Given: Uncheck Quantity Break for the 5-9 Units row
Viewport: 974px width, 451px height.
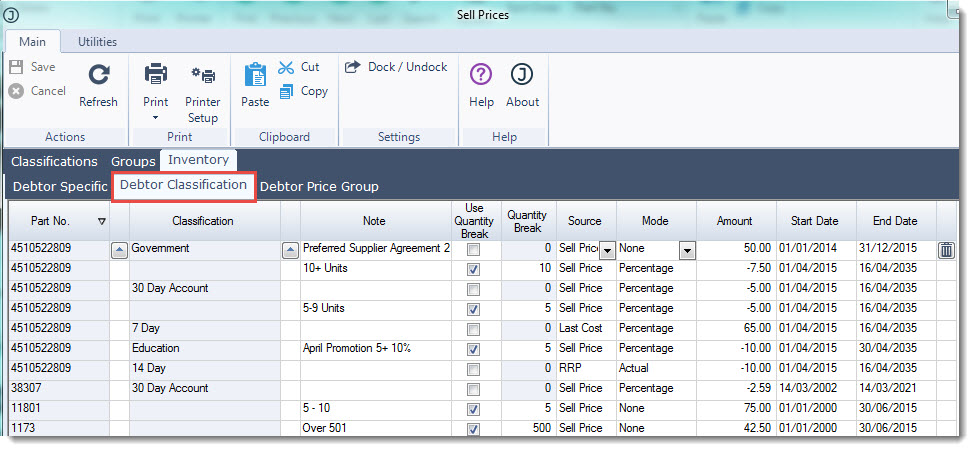Looking at the screenshot, I should (x=473, y=309).
